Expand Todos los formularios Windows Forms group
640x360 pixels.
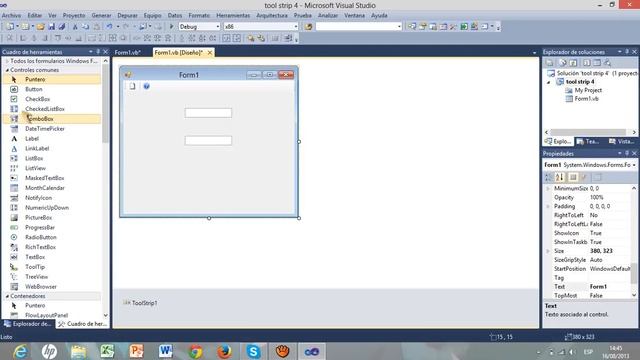7,61
